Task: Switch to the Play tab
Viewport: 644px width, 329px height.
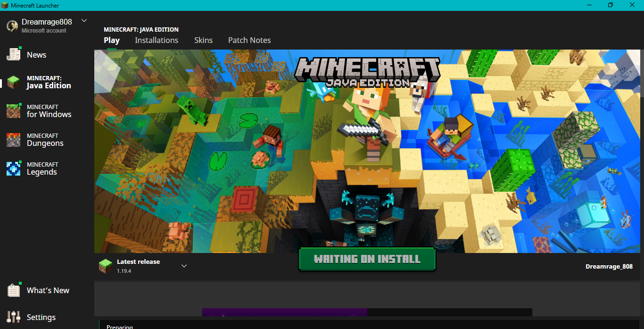Action: pyautogui.click(x=112, y=40)
